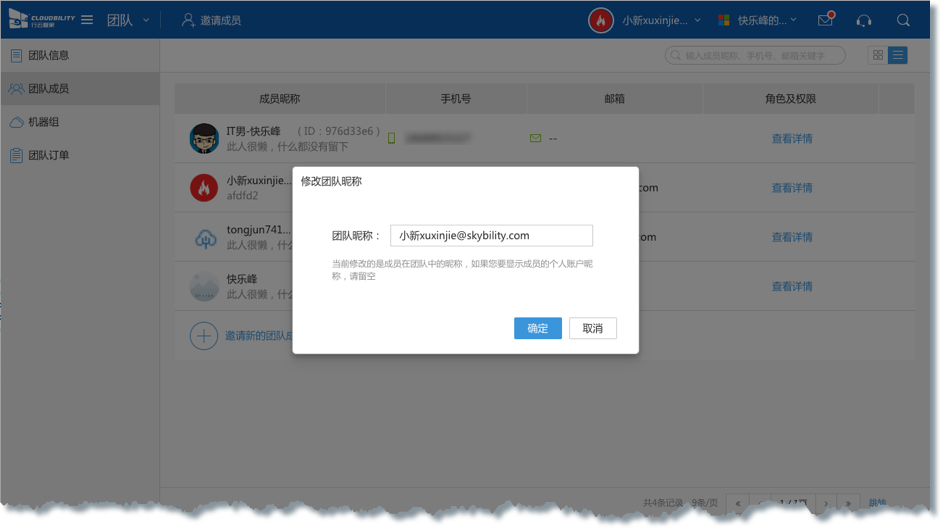Click the red flame user avatar in header
Image resolution: width=940 pixels, height=529 pixels.
601,20
